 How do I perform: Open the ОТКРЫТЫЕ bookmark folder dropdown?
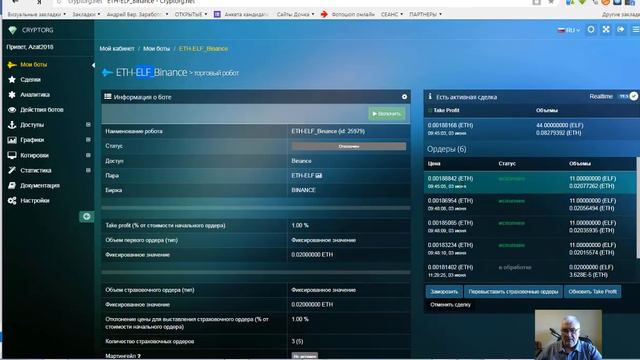coord(191,14)
